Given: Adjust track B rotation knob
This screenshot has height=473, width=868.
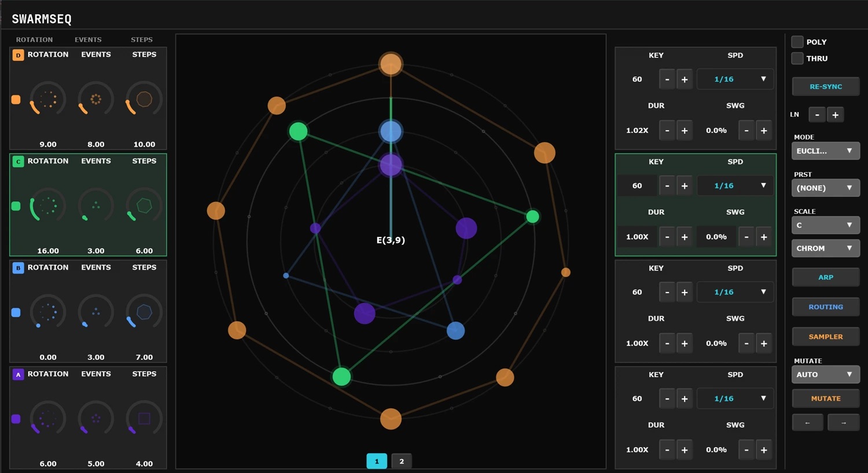Looking at the screenshot, I should [48, 312].
